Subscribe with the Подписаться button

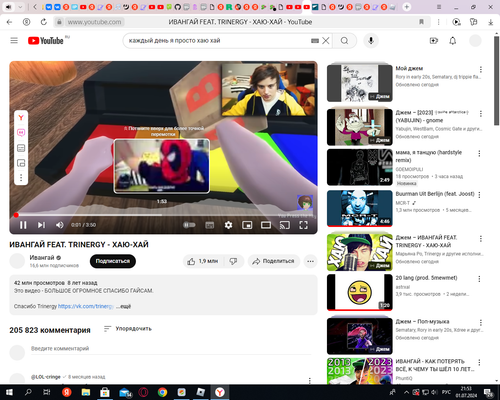(113, 261)
